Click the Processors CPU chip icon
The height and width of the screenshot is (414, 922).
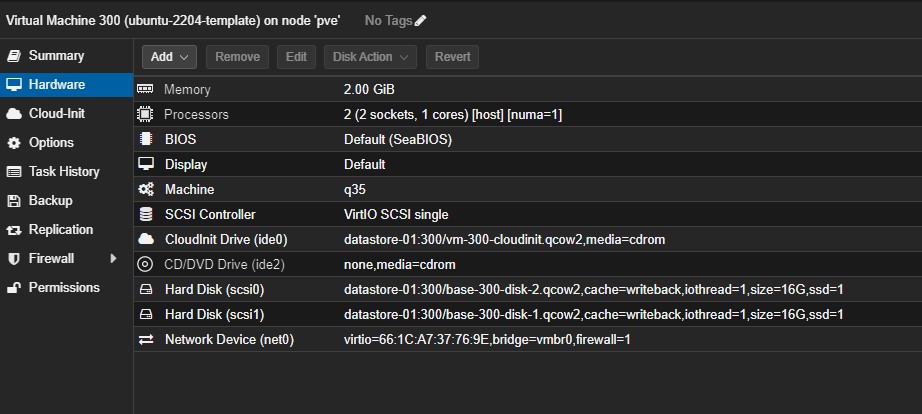click(x=146, y=115)
